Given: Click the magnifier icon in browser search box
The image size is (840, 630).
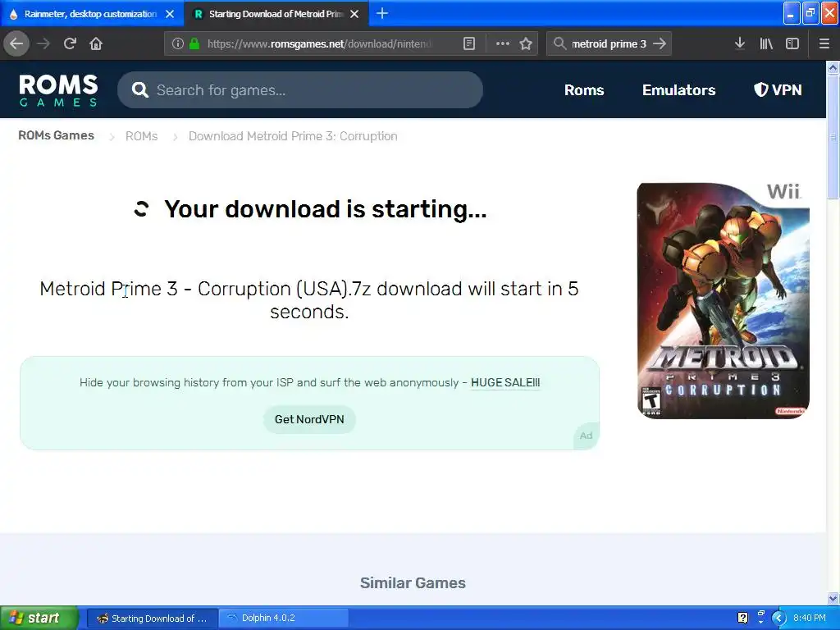Looking at the screenshot, I should click(559, 44).
